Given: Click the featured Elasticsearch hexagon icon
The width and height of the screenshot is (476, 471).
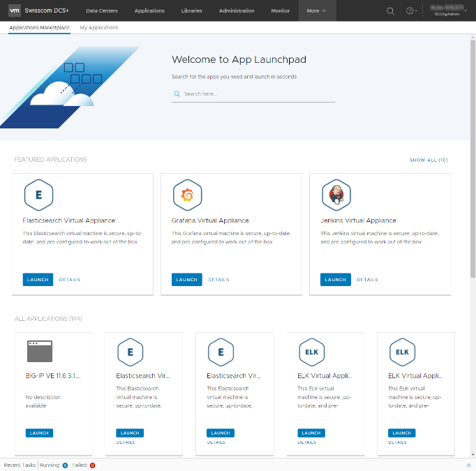Looking at the screenshot, I should point(38,195).
